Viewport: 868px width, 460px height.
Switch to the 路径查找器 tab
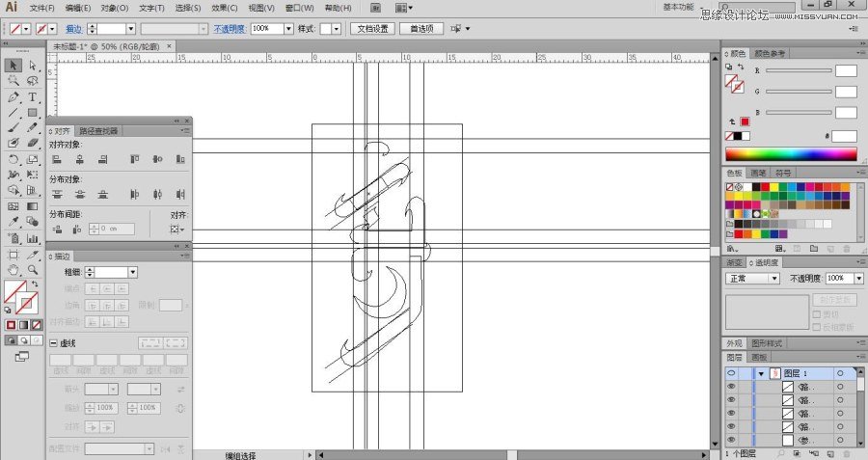coord(98,131)
